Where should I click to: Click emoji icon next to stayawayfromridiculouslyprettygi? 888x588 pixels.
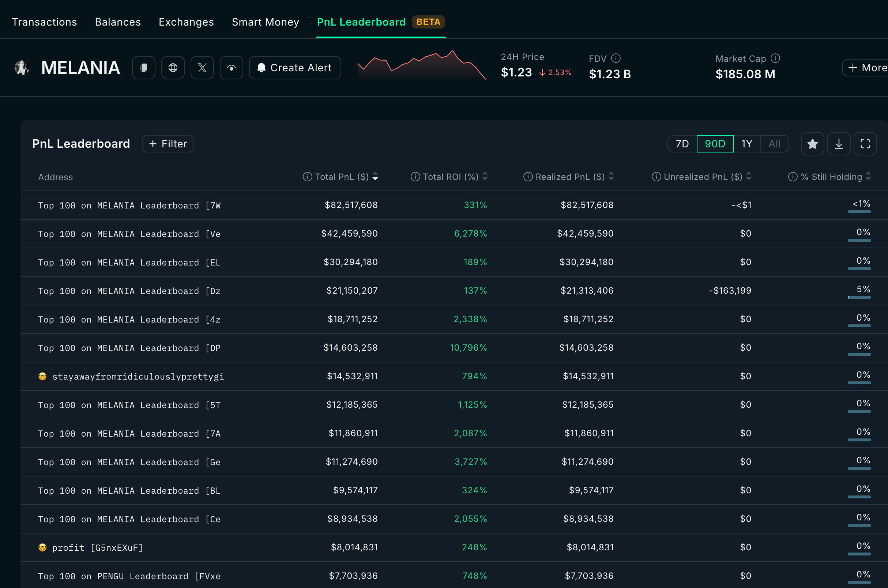click(42, 376)
